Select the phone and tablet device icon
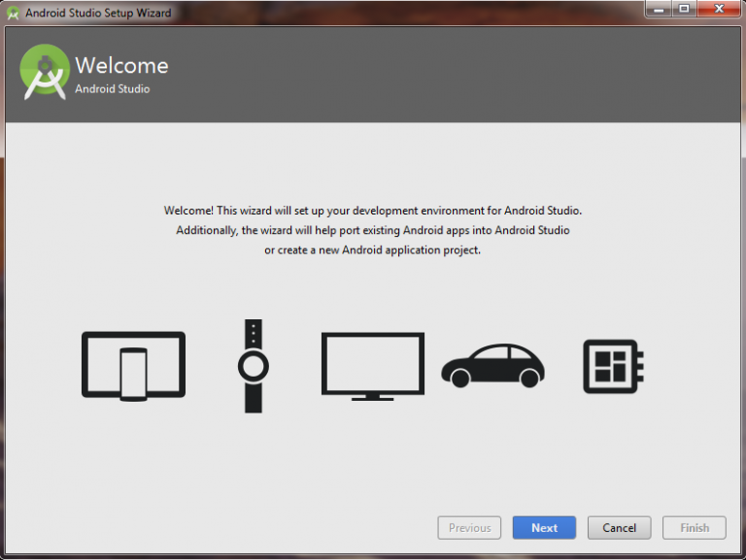The image size is (746, 560). pos(133,366)
